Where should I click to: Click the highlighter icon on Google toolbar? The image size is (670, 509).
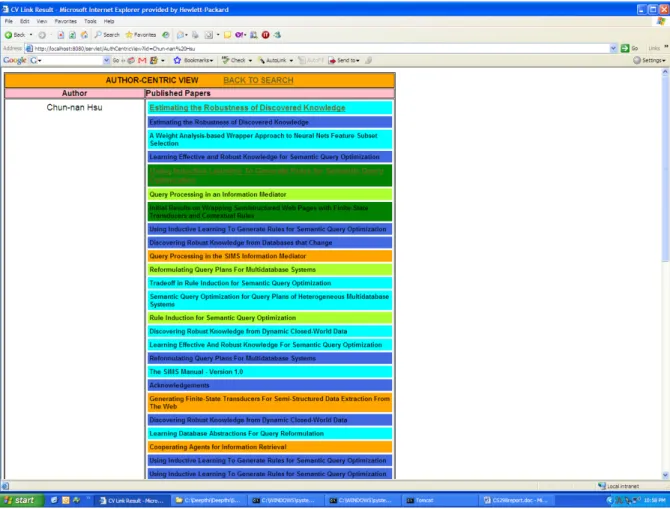(x=368, y=61)
